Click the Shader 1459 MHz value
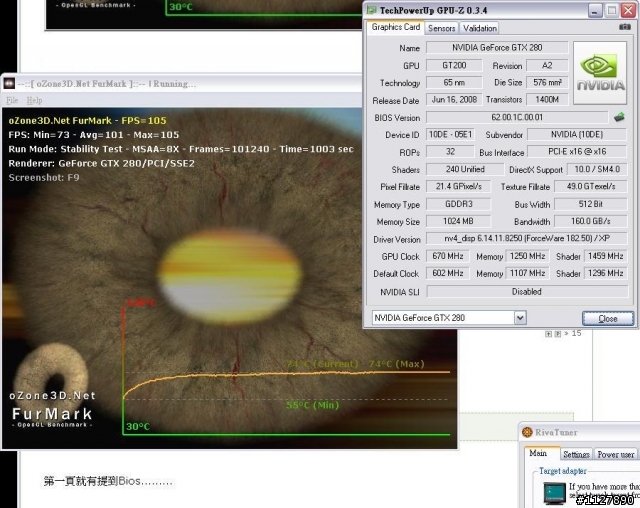Image resolution: width=640 pixels, height=508 pixels. (605, 256)
